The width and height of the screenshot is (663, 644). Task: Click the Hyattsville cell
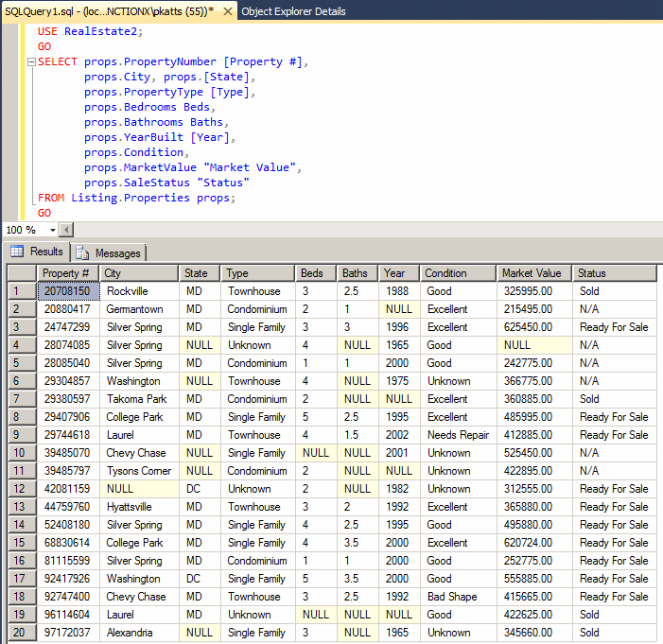(x=140, y=507)
